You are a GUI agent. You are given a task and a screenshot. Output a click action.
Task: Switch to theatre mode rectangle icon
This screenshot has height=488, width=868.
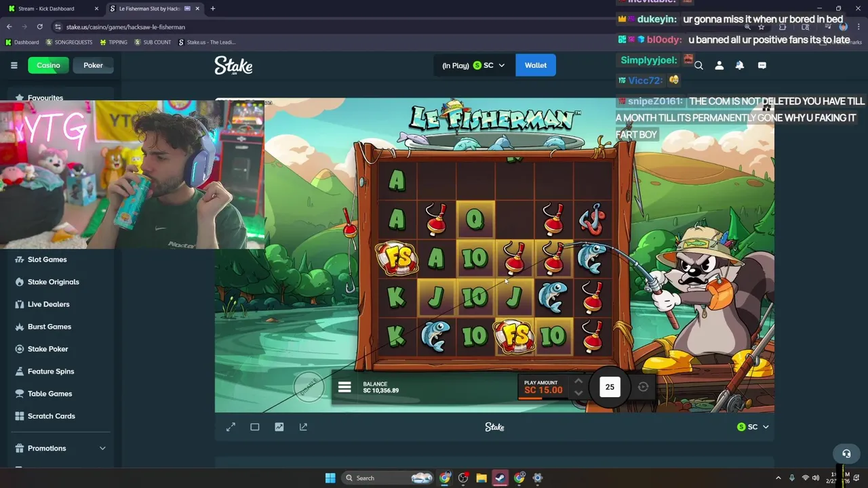(x=255, y=427)
